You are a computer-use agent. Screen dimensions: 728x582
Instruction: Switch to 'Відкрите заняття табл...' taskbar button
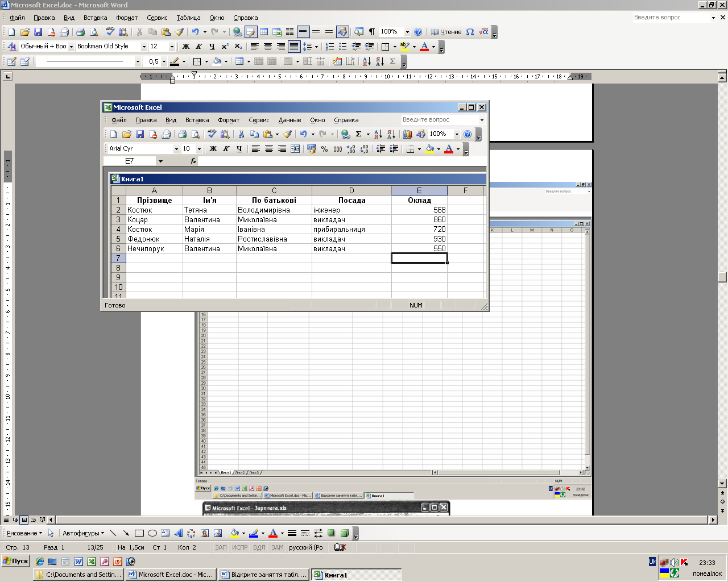(263, 575)
